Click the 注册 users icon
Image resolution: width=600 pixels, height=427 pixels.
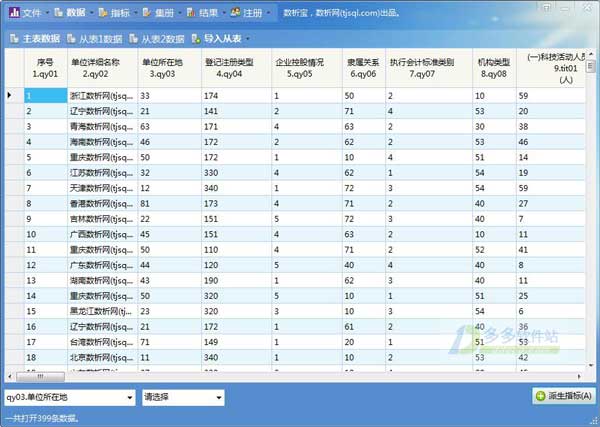pos(235,12)
